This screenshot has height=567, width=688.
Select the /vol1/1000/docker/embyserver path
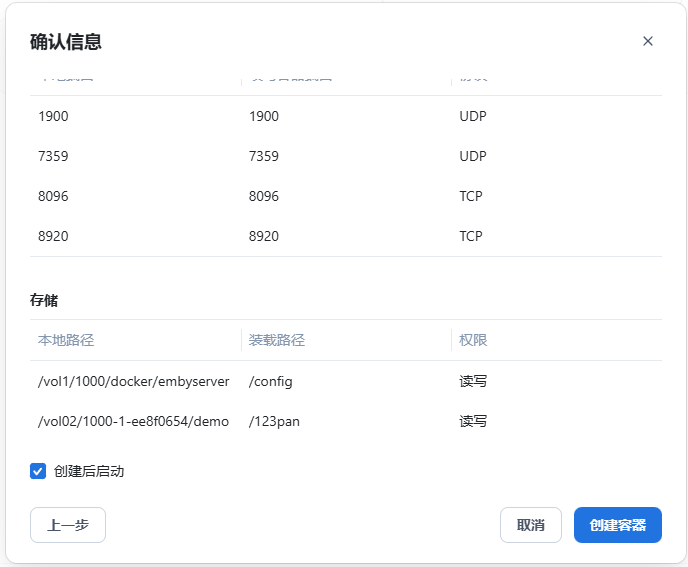tap(134, 381)
